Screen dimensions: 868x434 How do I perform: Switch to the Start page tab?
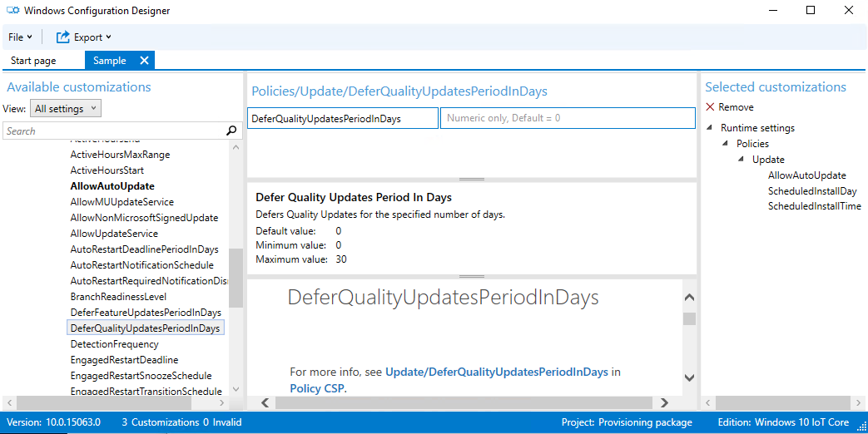click(33, 61)
